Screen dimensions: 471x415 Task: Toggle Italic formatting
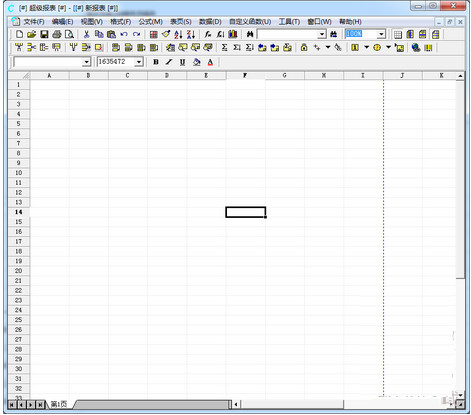tap(169, 62)
